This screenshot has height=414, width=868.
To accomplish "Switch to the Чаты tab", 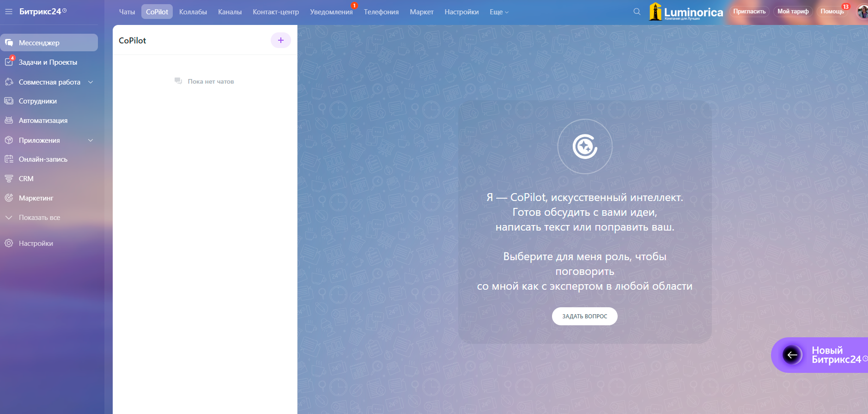I will tap(127, 12).
